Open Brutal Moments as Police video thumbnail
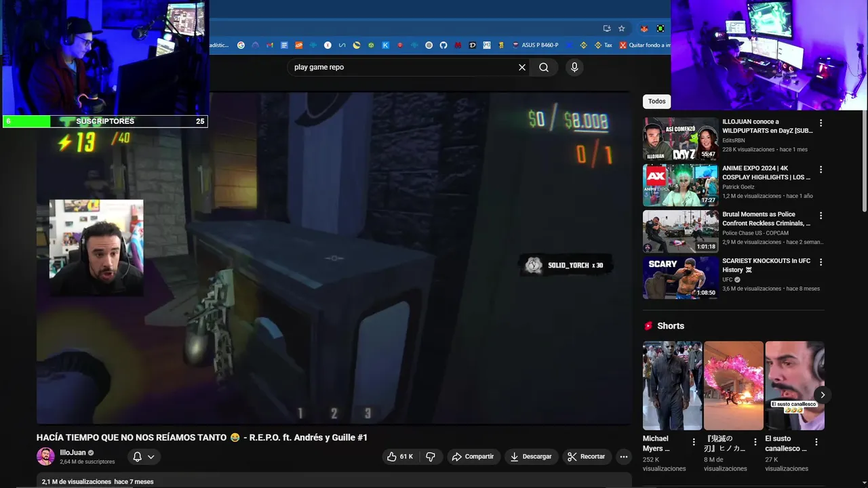This screenshot has height=488, width=868. pyautogui.click(x=680, y=231)
